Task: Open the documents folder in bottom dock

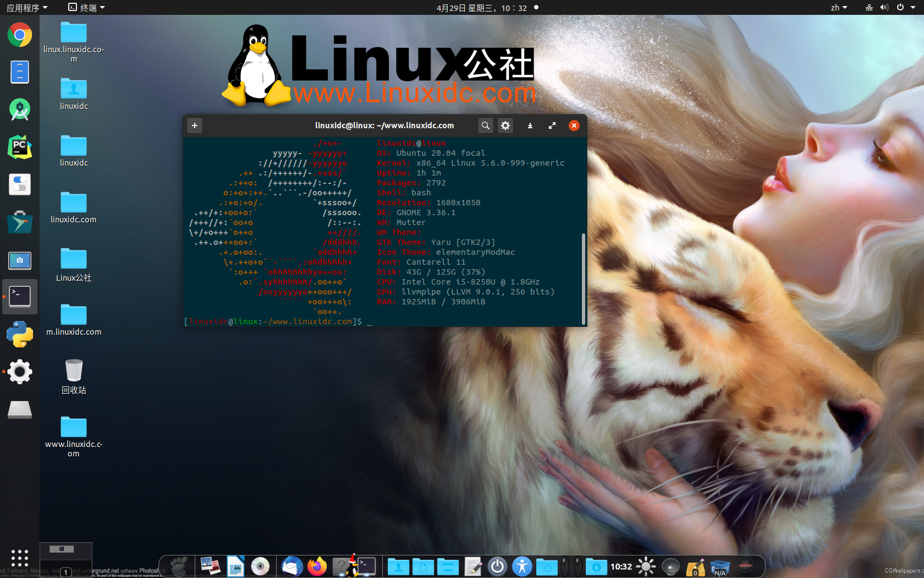Action: (x=423, y=566)
